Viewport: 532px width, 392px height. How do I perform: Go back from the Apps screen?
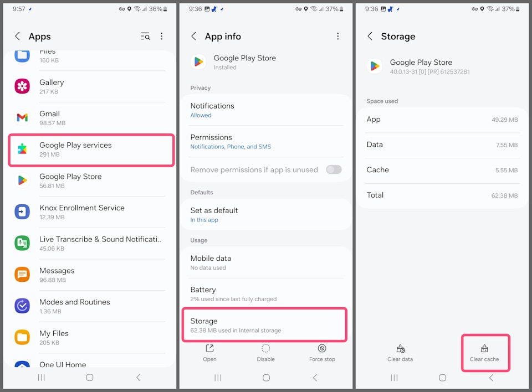17,37
